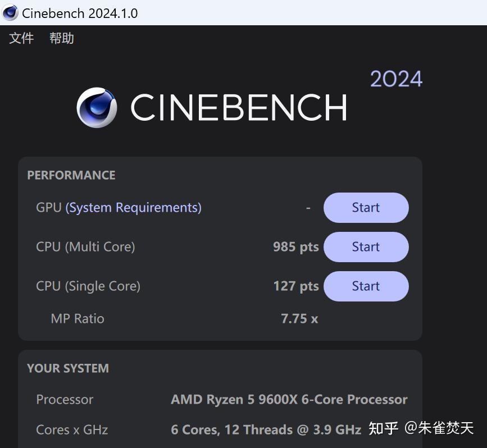This screenshot has width=487, height=448.
Task: Click the CPU (Single Core) row label
Action: click(88, 286)
